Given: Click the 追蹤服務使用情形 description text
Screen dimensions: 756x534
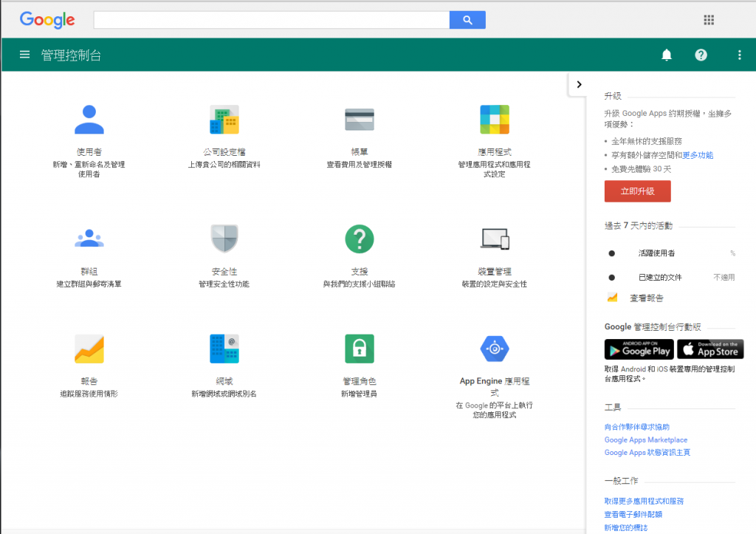Looking at the screenshot, I should coord(89,394).
